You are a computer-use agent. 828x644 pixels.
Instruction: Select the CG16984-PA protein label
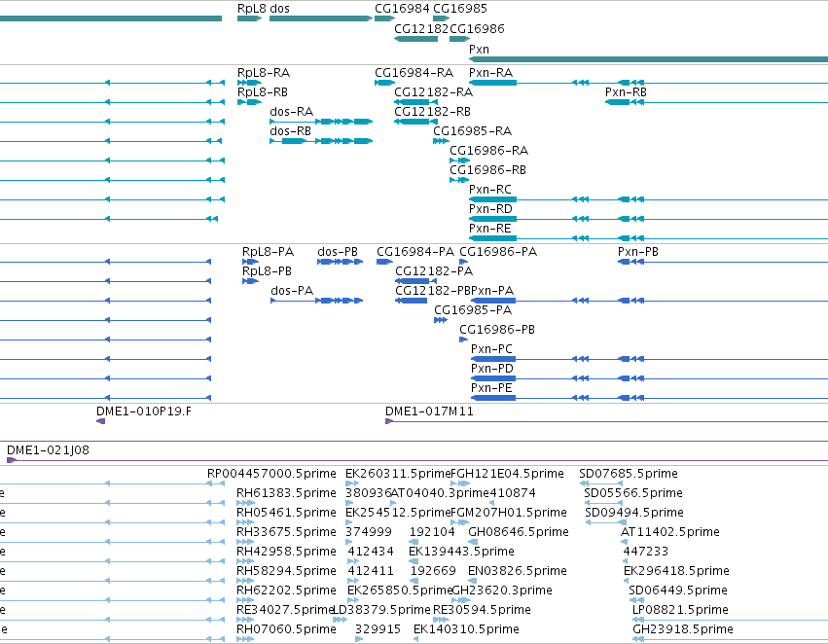[415, 252]
